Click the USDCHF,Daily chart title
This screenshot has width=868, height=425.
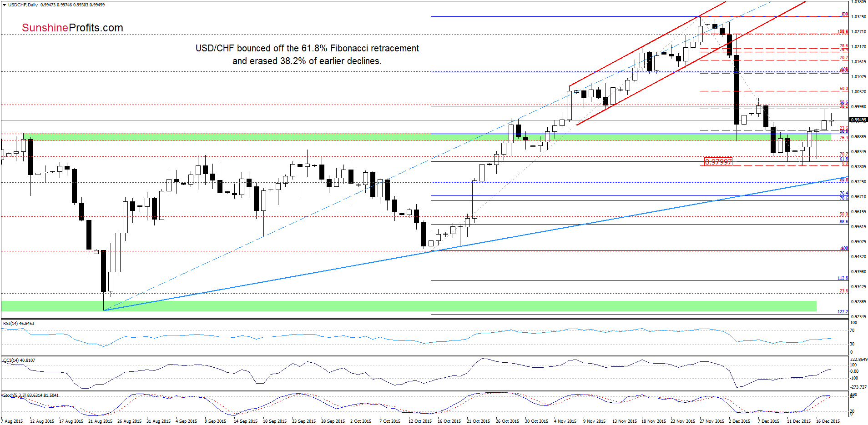click(23, 5)
